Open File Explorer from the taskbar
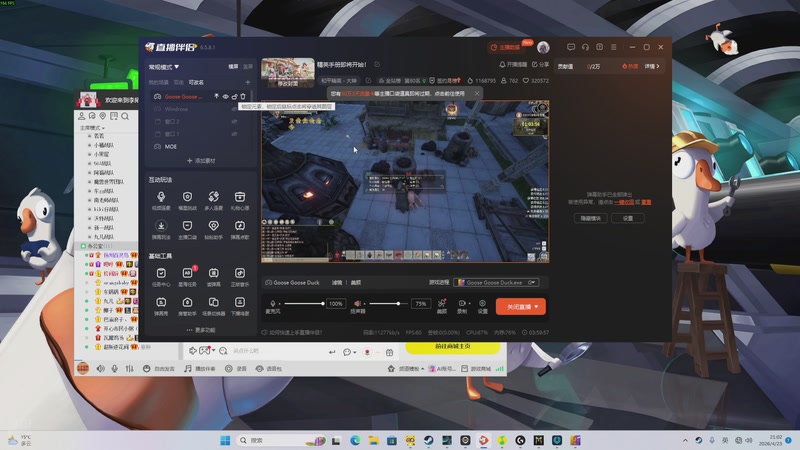Viewport: 800px width, 450px height. [373, 440]
